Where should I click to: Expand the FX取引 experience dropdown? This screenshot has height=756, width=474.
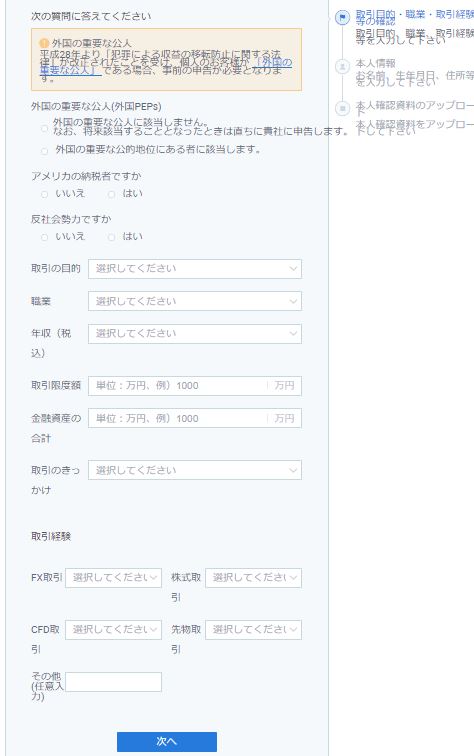[x=113, y=578]
